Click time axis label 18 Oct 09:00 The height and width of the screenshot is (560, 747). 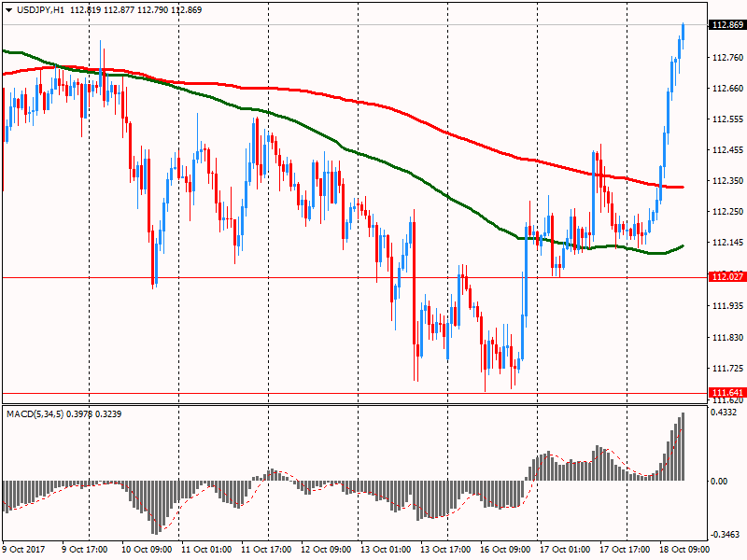coord(684,550)
